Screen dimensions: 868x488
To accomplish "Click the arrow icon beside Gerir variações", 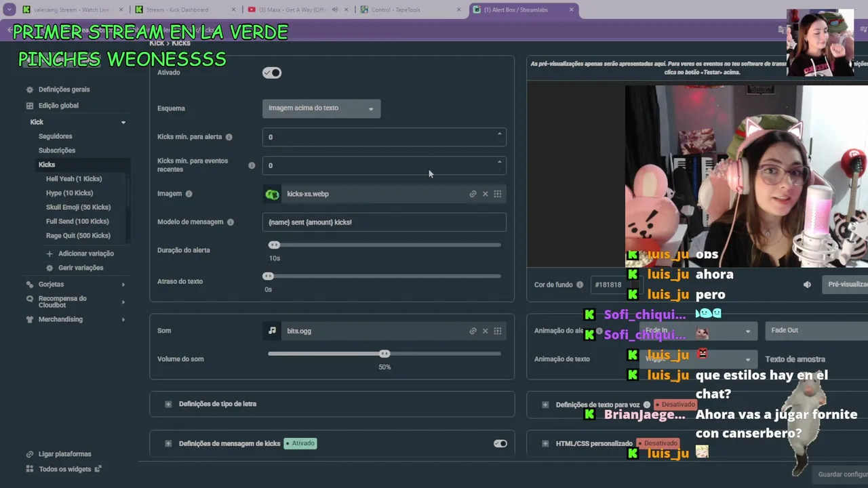I will (x=50, y=268).
